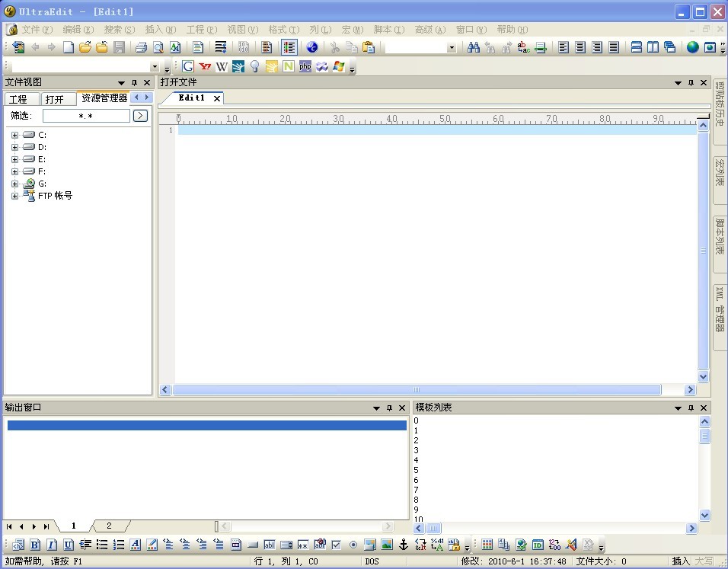Toggle hex edit mode 1010 icon
728x569 pixels.
pyautogui.click(x=243, y=47)
